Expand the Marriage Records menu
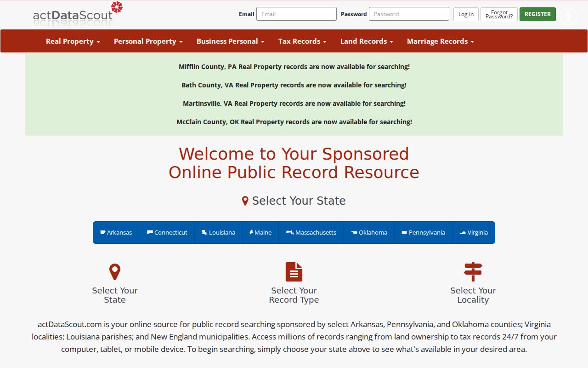The width and height of the screenshot is (588, 368). pos(440,41)
